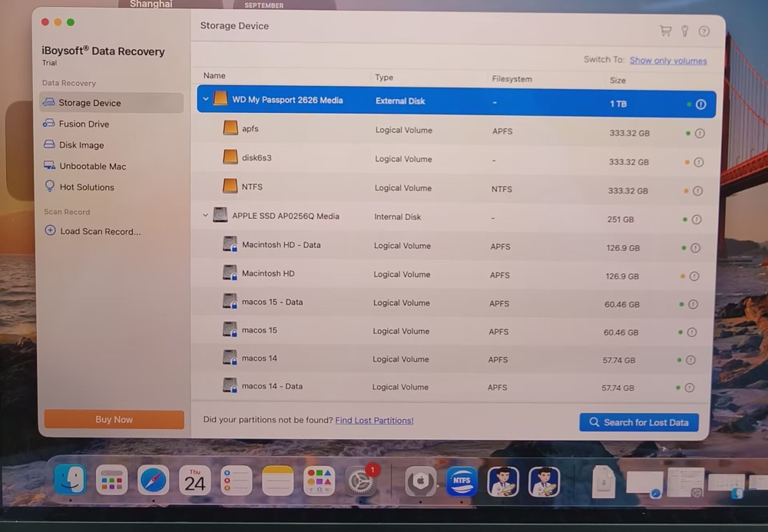Viewport: 768px width, 532px height.
Task: Open the help question mark icon
Action: [703, 31]
